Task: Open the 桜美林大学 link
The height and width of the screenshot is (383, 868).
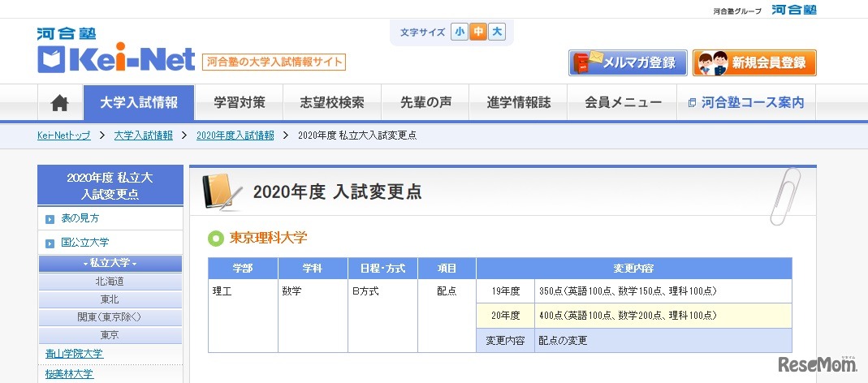Action: click(x=70, y=374)
